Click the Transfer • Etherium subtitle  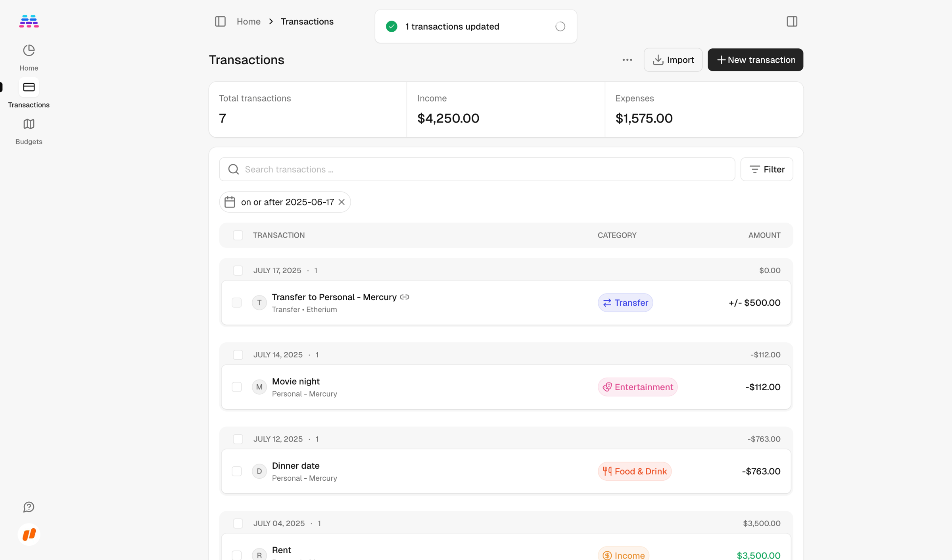[304, 310]
